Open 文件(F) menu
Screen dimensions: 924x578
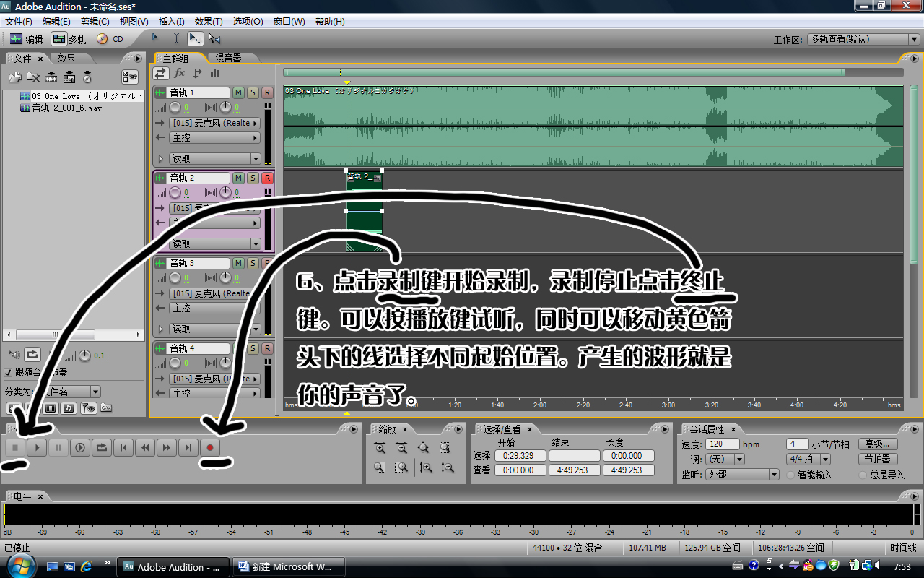(19, 22)
